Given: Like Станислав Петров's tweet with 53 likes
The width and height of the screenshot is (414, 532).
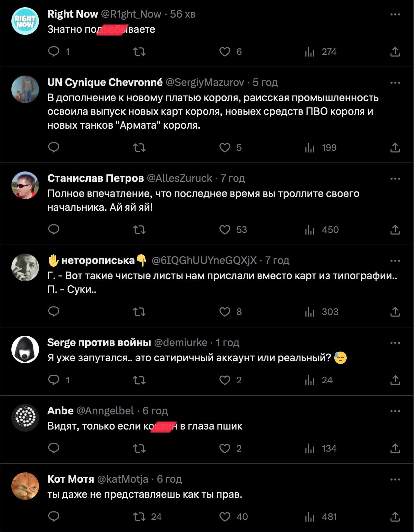Looking at the screenshot, I should pyautogui.click(x=225, y=230).
